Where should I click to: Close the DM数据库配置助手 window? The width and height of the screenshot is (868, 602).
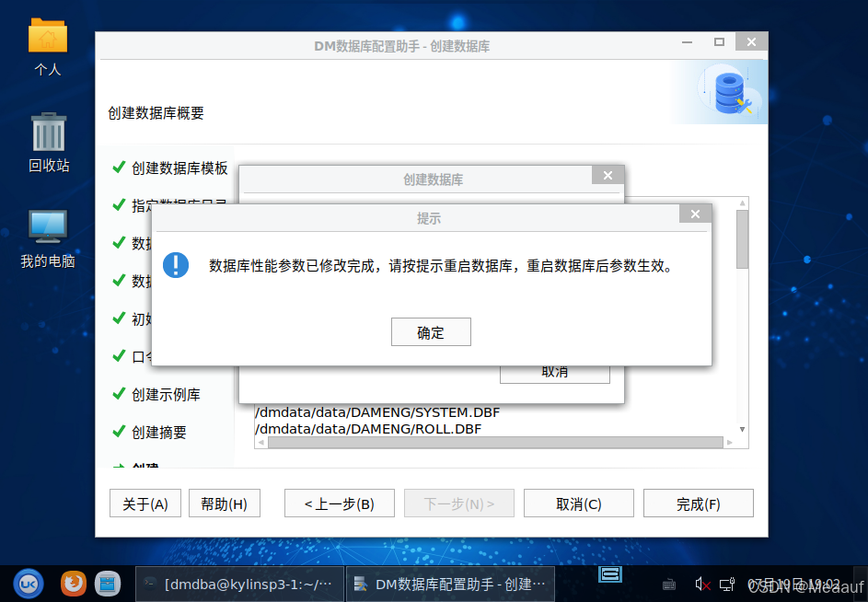pos(751,41)
